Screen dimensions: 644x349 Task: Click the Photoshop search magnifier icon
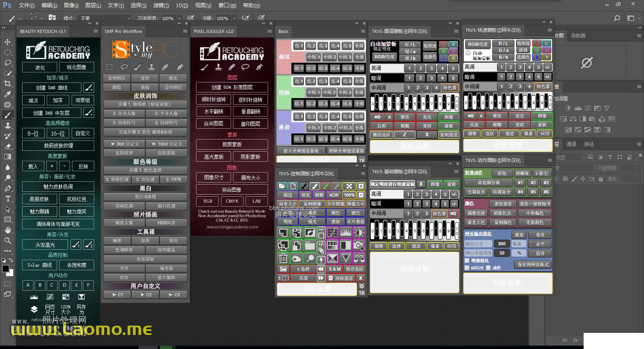(x=617, y=18)
